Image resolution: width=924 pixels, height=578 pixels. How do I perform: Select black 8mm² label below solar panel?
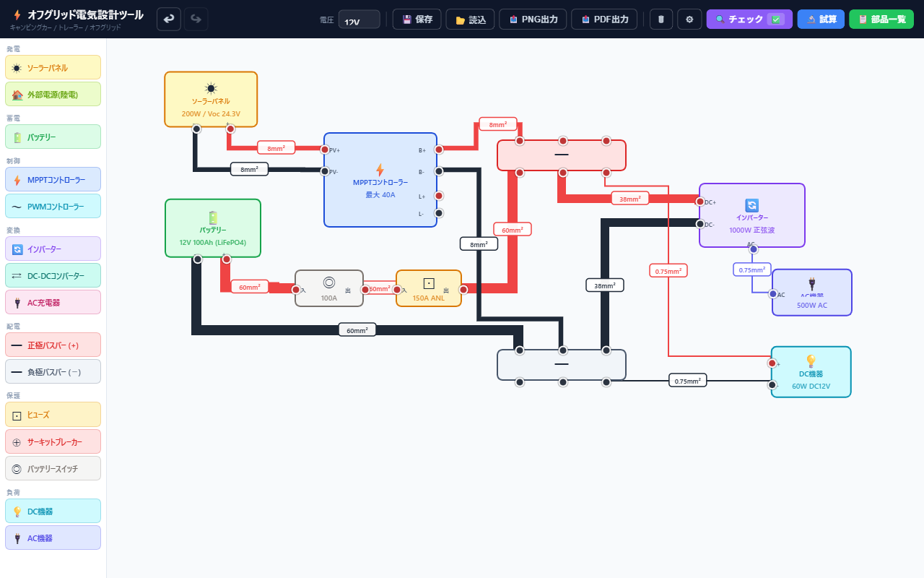coord(250,169)
